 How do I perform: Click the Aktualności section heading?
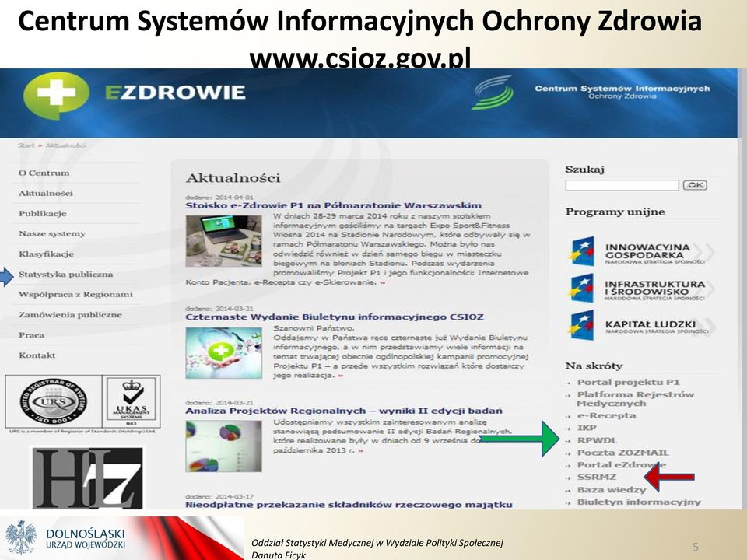(x=233, y=178)
